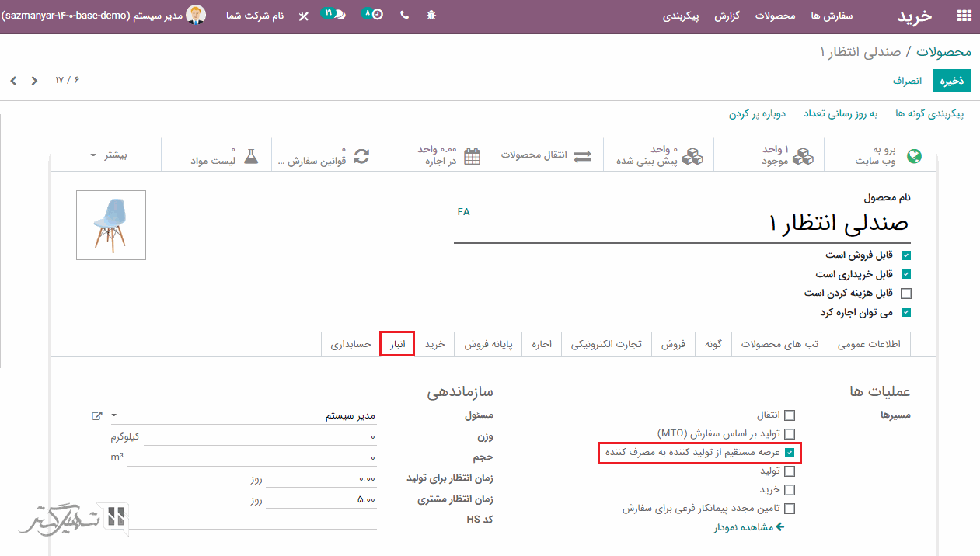Expand the 'بیشتر' dropdown
This screenshot has width=980, height=556.
(107, 155)
